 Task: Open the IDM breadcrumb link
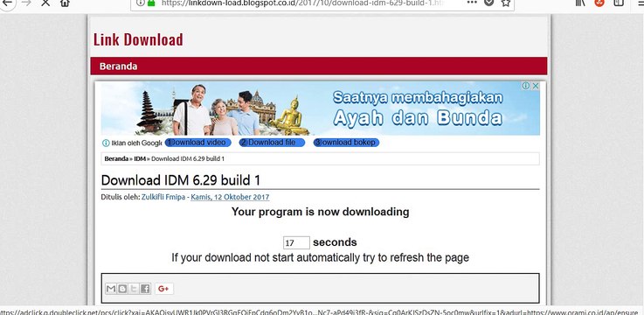[x=140, y=158]
